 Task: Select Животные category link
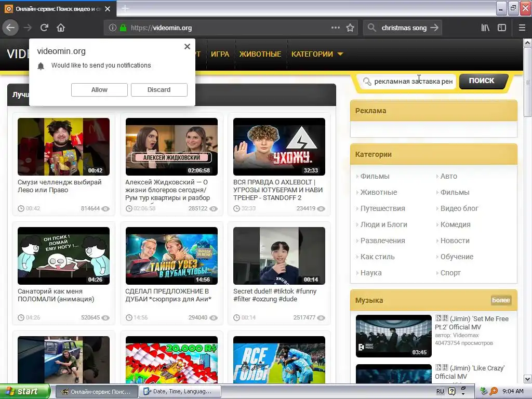[378, 192]
